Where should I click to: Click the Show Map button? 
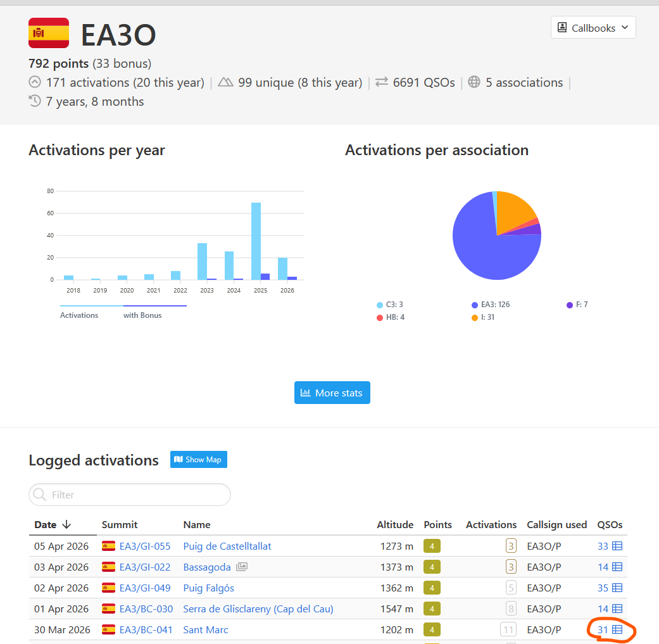point(198,460)
